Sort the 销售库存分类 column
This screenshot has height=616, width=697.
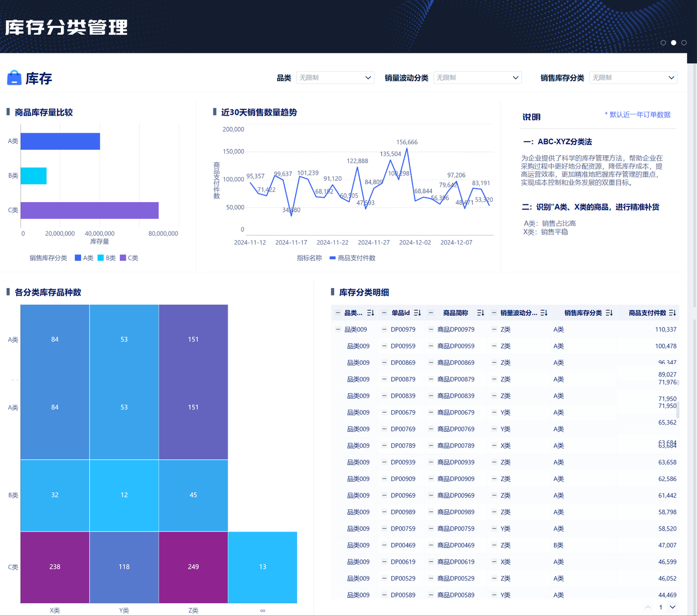(609, 313)
